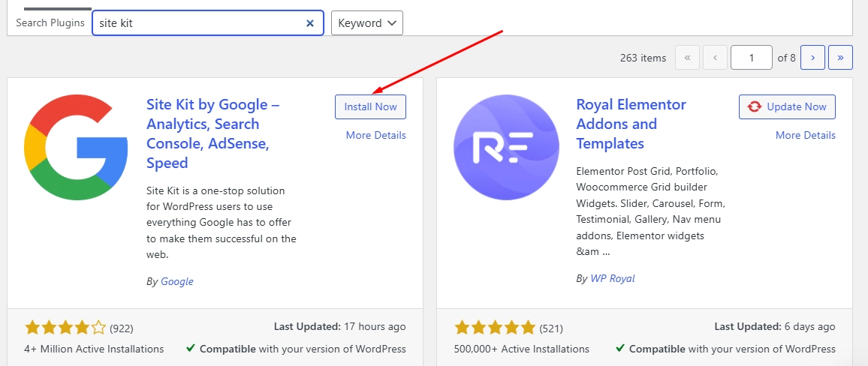The width and height of the screenshot is (868, 366).
Task: Clear search text with the X icon
Action: (x=309, y=23)
